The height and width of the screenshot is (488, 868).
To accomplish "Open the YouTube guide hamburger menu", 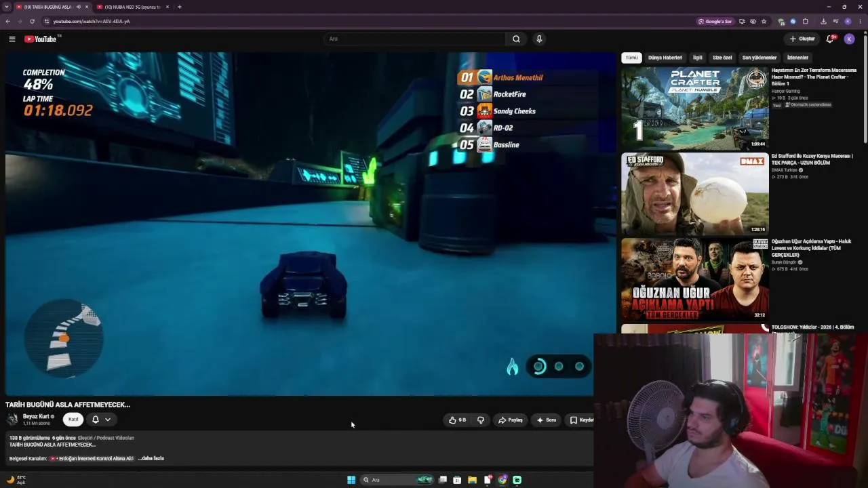I will (12, 39).
